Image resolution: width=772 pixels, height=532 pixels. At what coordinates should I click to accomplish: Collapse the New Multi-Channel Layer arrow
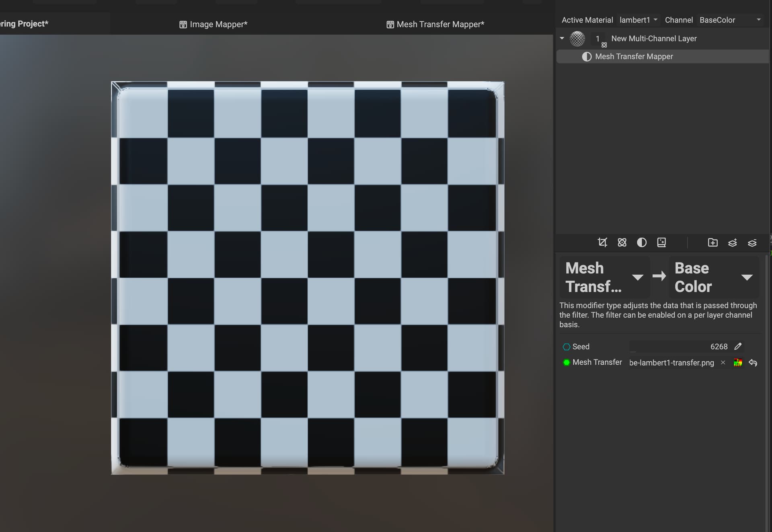coord(562,39)
